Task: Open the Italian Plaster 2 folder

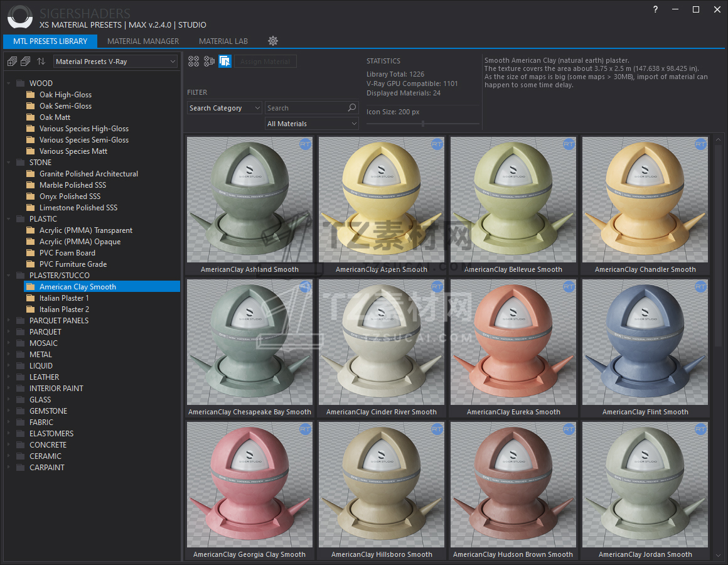Action: click(64, 309)
